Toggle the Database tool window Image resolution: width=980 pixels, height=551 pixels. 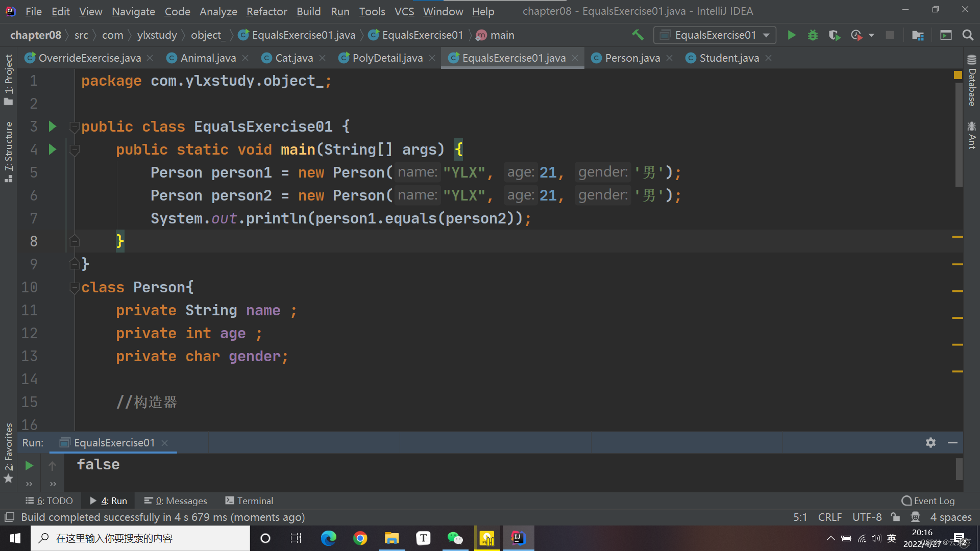coord(972,81)
